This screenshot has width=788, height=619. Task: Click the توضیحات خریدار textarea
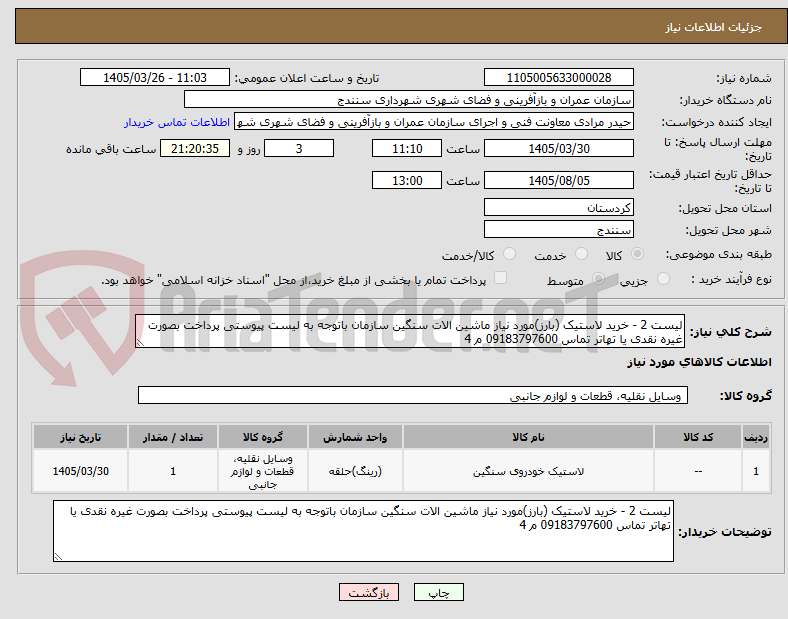(363, 531)
